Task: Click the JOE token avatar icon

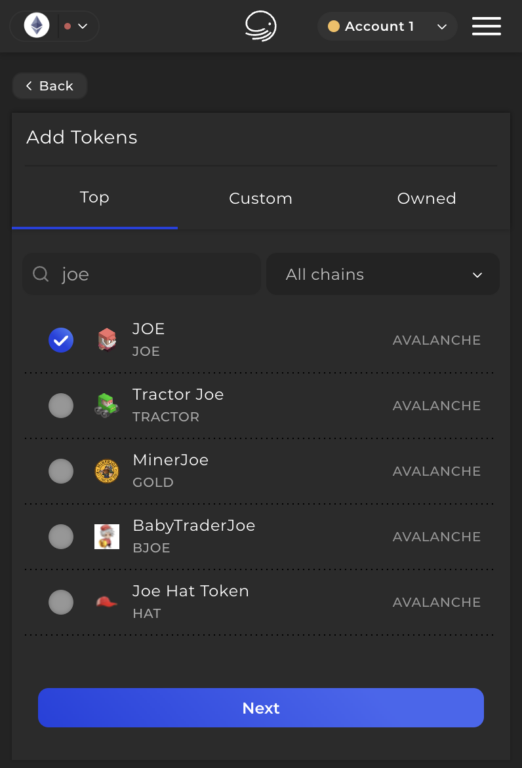Action: click(x=107, y=340)
